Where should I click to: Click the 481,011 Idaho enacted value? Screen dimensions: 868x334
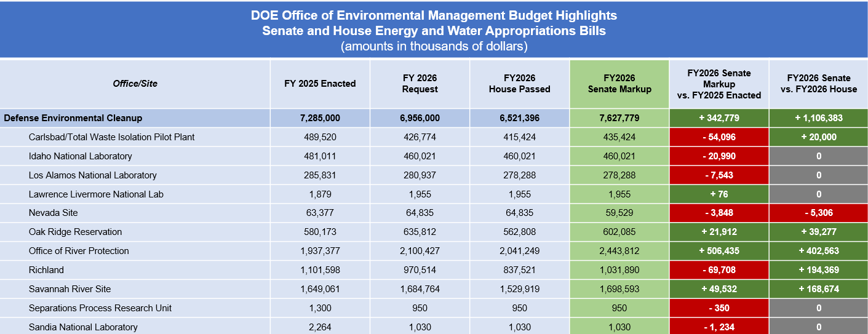coord(320,156)
